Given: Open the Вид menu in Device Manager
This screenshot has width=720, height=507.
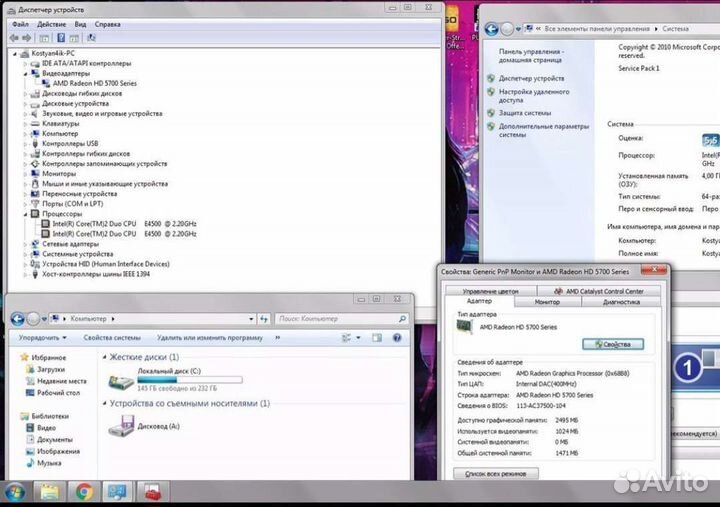Looking at the screenshot, I should click(x=80, y=24).
